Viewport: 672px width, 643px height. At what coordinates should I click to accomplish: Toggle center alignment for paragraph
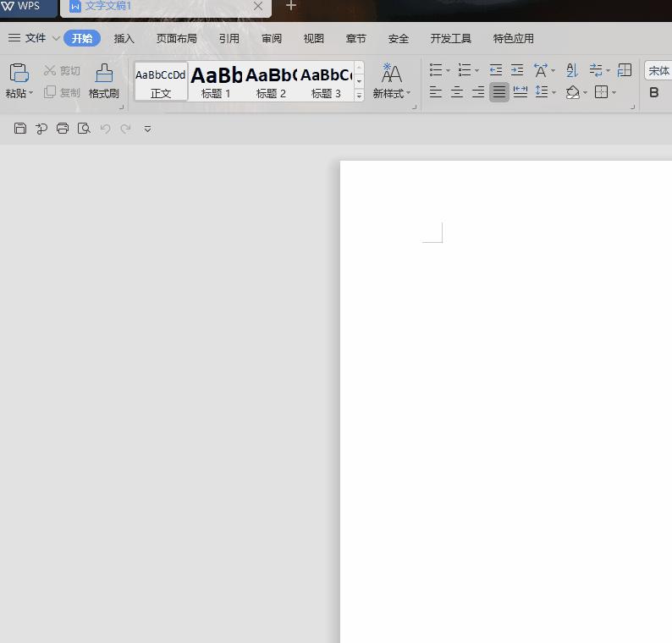pos(457,92)
